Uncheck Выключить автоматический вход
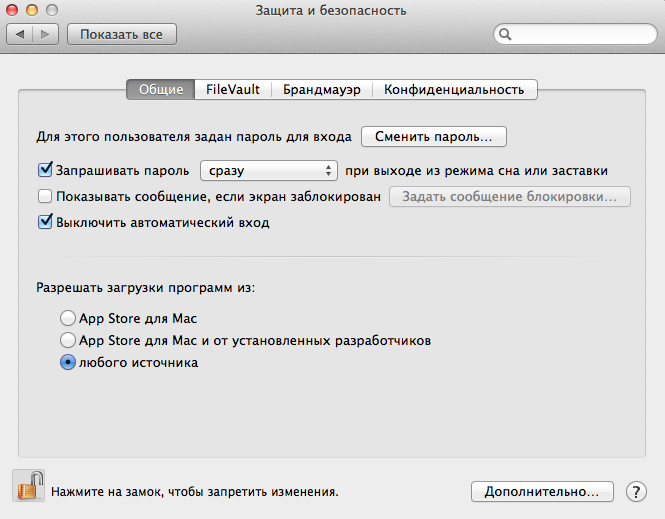The width and height of the screenshot is (665, 519). click(45, 222)
